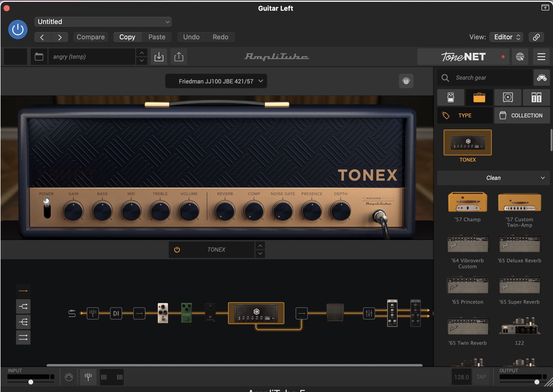Open the Untitled preset dropdown
553x392 pixels.
point(103,22)
